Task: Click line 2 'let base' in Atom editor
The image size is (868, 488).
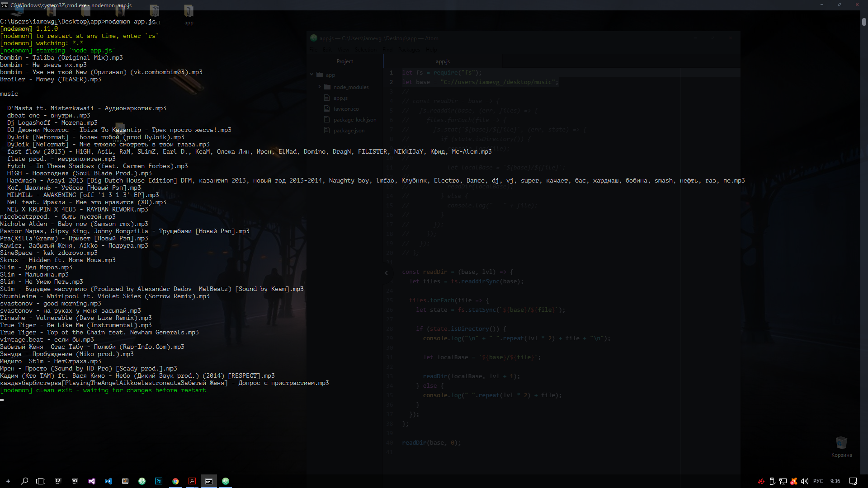Action: click(x=480, y=82)
